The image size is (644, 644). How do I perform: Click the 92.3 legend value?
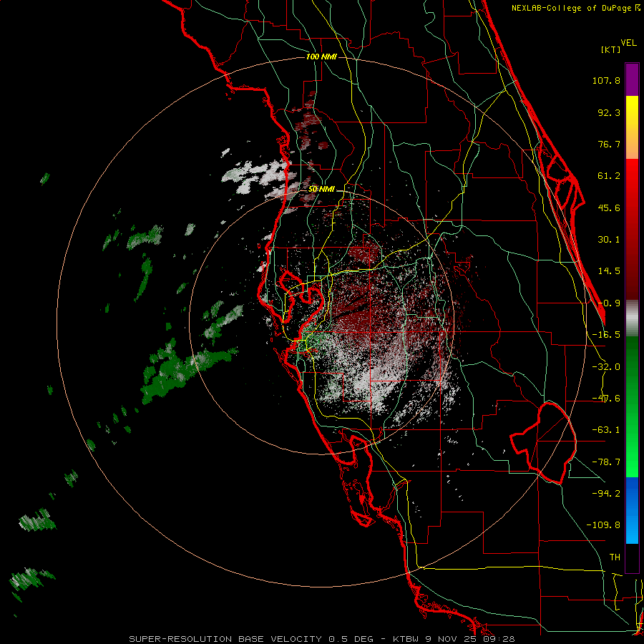click(x=609, y=112)
